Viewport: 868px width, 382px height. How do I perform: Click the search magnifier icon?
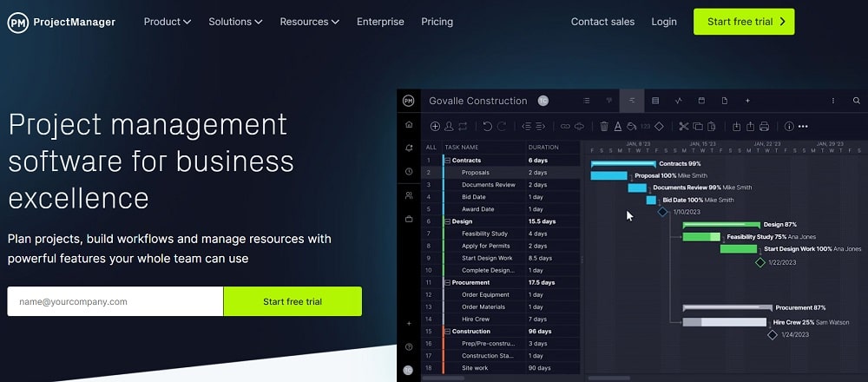pyautogui.click(x=857, y=101)
